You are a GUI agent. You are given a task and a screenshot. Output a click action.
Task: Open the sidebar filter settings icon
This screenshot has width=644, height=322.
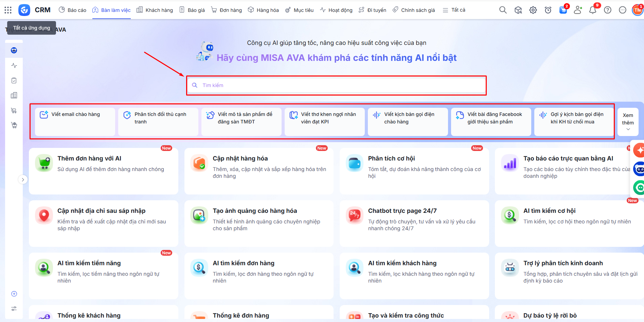point(14,309)
